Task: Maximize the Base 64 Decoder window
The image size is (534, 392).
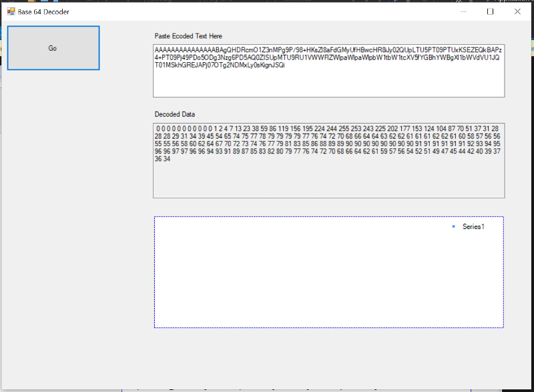Action: point(490,11)
